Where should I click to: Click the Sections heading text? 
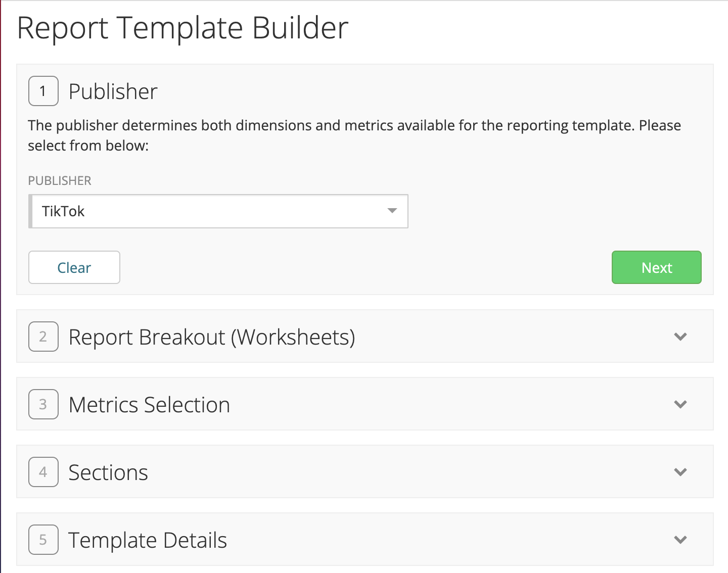click(x=108, y=472)
